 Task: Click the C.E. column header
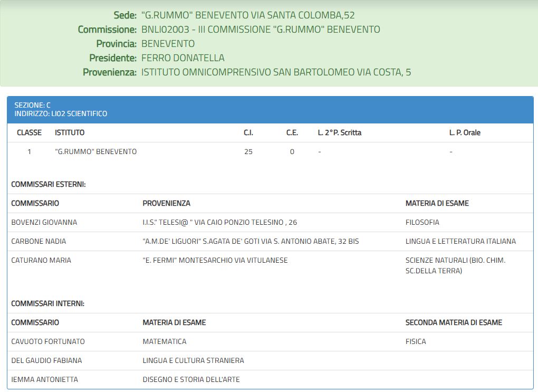pyautogui.click(x=292, y=132)
